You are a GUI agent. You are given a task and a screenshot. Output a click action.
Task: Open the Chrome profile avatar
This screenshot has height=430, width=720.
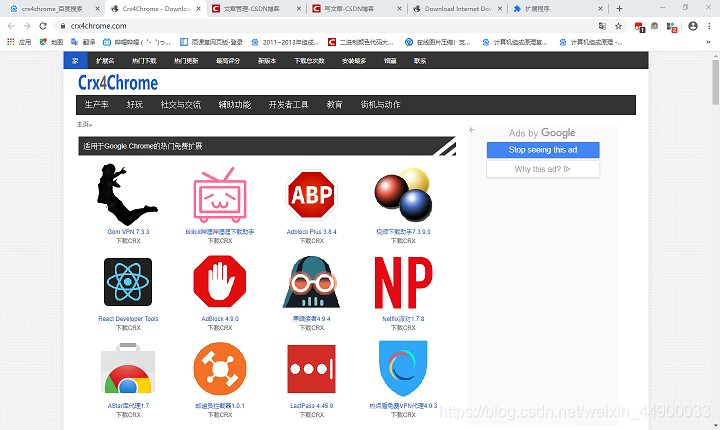click(x=693, y=26)
